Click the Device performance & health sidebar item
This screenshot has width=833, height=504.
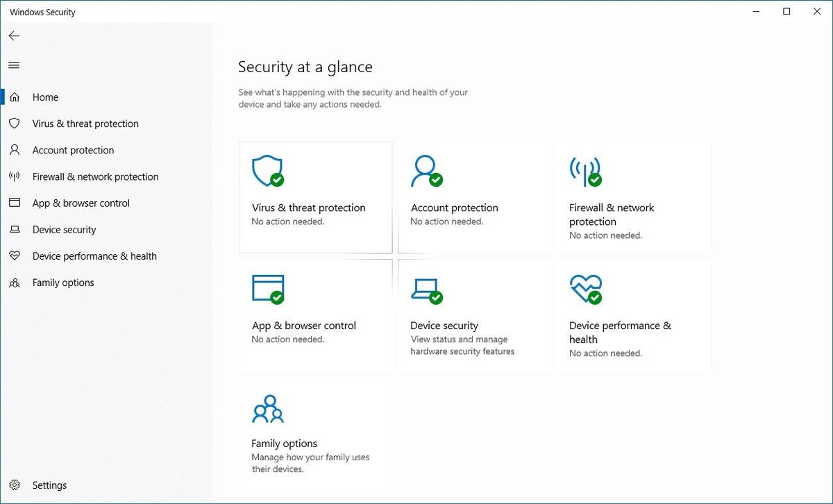pyautogui.click(x=93, y=255)
